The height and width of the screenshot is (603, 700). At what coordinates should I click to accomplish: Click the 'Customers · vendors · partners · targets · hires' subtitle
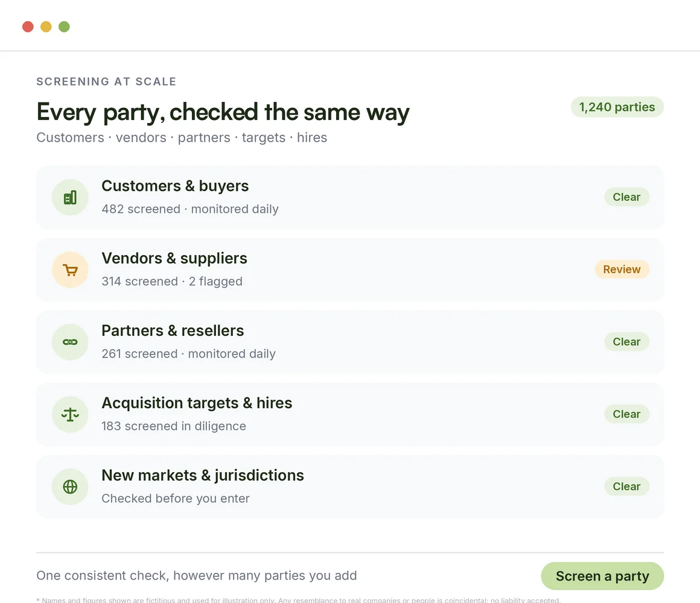(x=182, y=137)
